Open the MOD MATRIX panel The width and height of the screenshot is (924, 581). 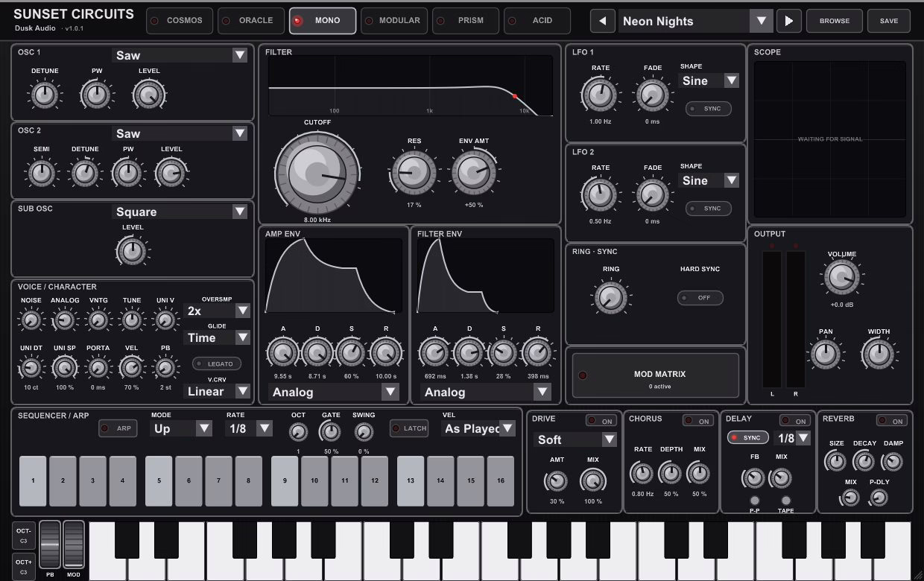(x=656, y=375)
